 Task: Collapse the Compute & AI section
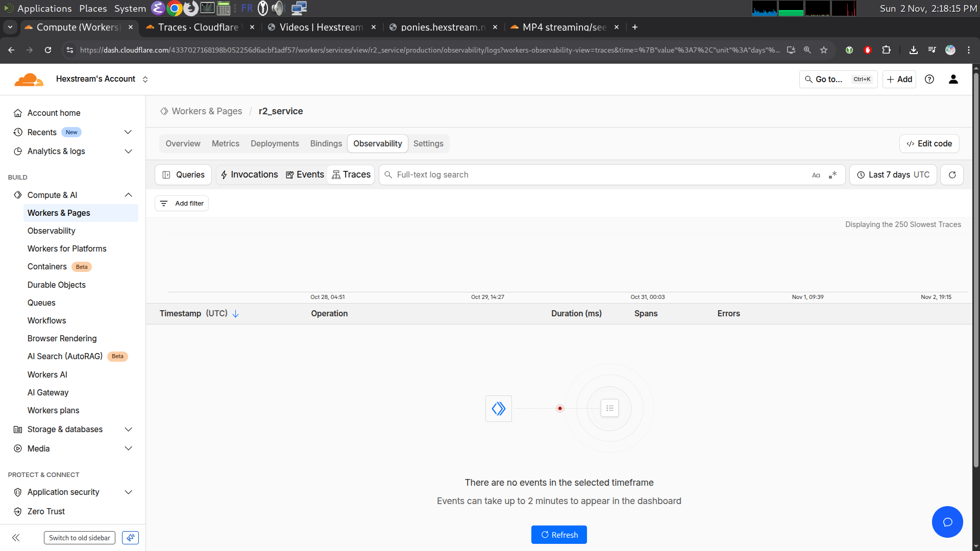pyautogui.click(x=128, y=195)
